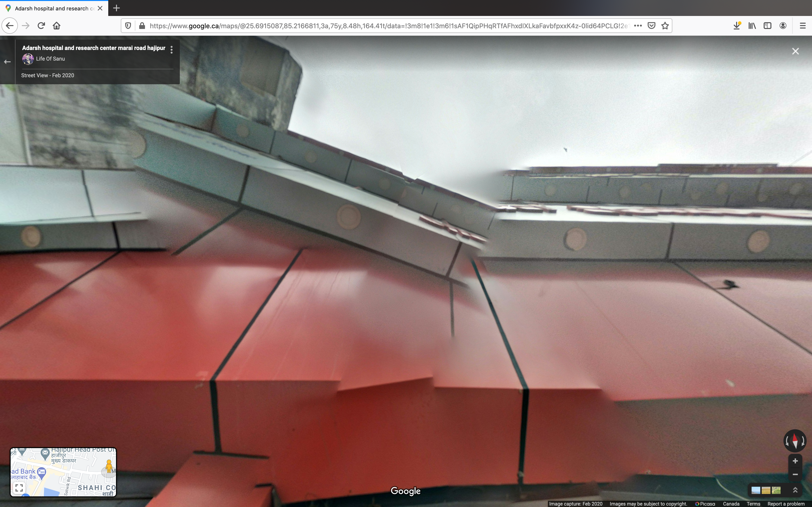Expand the minimap to fullscreen
Image resolution: width=812 pixels, height=507 pixels.
pyautogui.click(x=19, y=487)
